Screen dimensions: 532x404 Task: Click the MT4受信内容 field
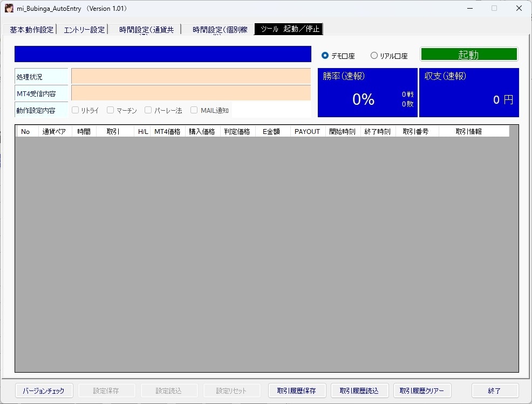pos(191,93)
